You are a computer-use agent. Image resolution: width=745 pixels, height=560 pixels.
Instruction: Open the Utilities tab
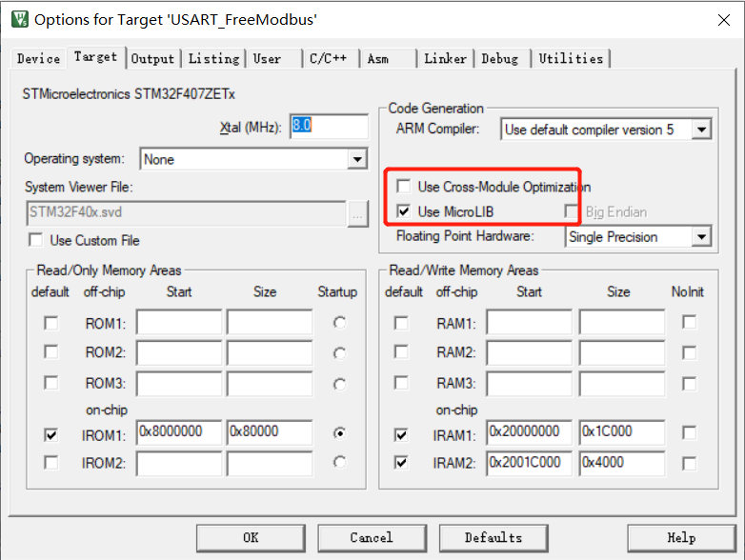coord(571,59)
